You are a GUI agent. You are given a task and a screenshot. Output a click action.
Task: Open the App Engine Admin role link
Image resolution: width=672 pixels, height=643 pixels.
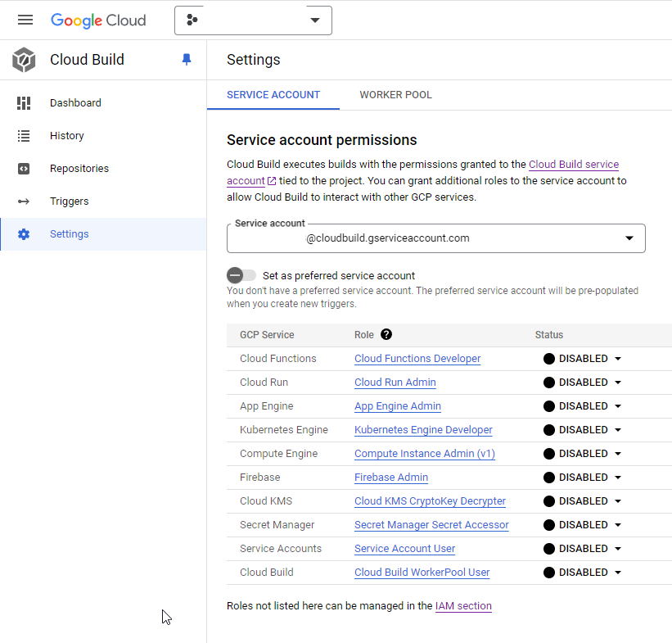coord(398,406)
